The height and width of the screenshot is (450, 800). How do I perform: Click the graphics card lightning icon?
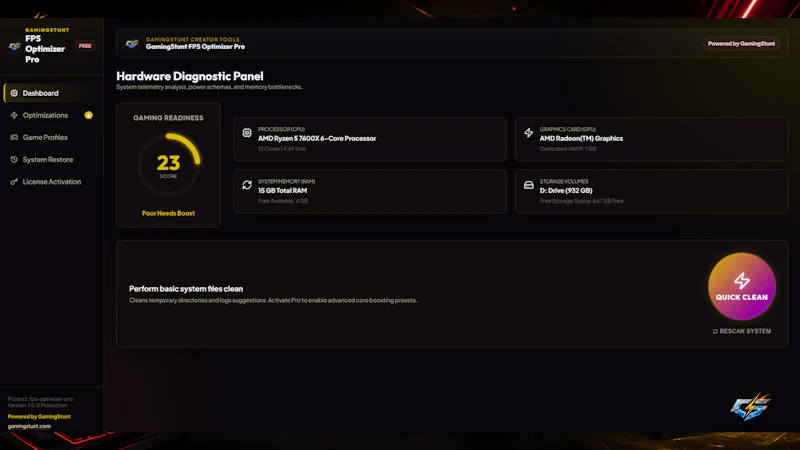(x=529, y=133)
